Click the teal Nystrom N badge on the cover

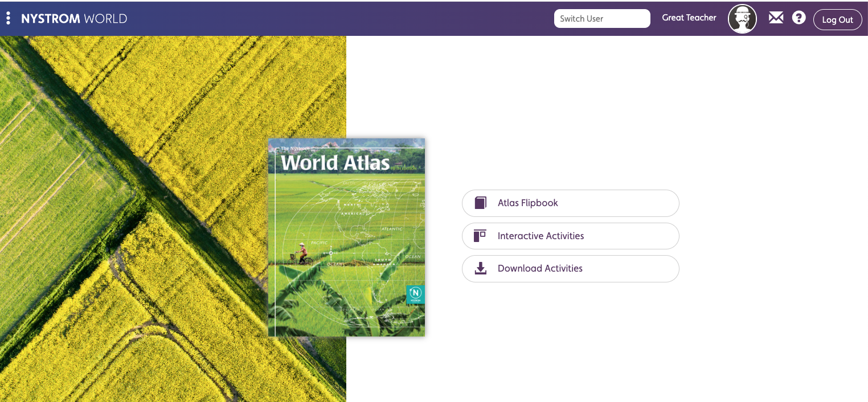pyautogui.click(x=415, y=294)
